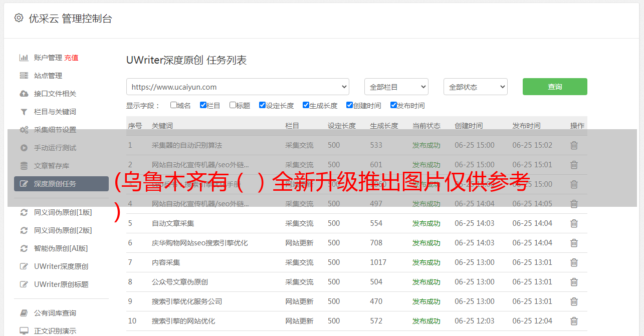Click the book icon beside 公有词库查询
The height and width of the screenshot is (336, 644).
point(24,313)
